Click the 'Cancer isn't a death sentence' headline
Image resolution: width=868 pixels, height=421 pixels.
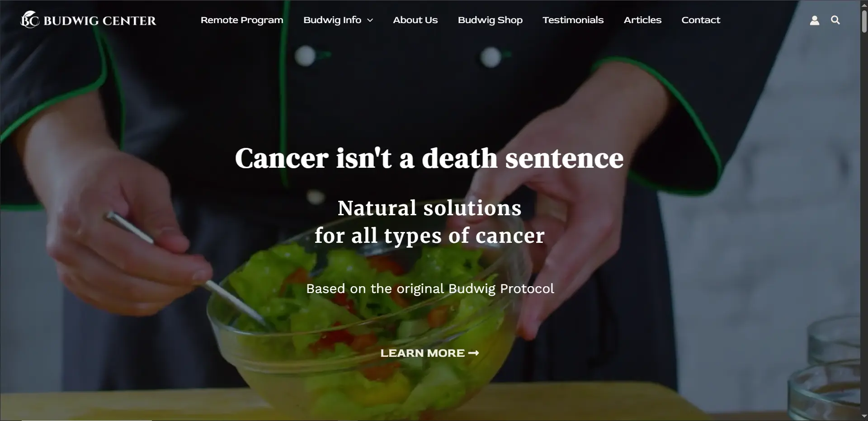(x=429, y=158)
